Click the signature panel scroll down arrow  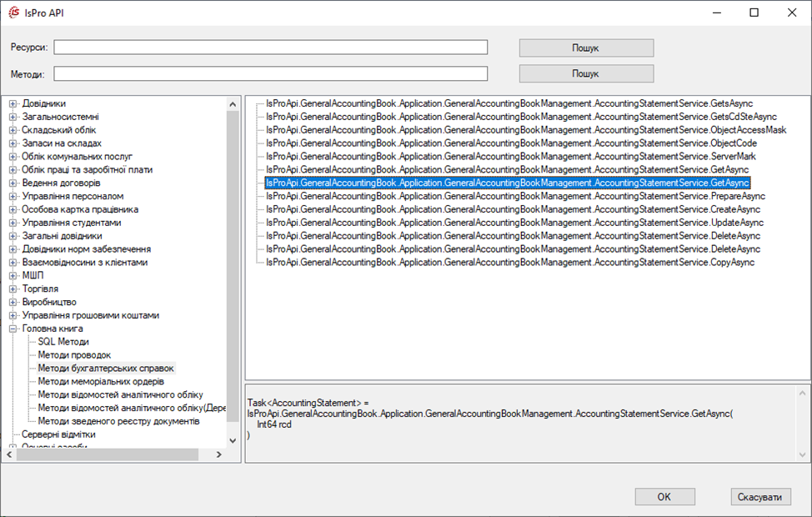click(x=802, y=454)
